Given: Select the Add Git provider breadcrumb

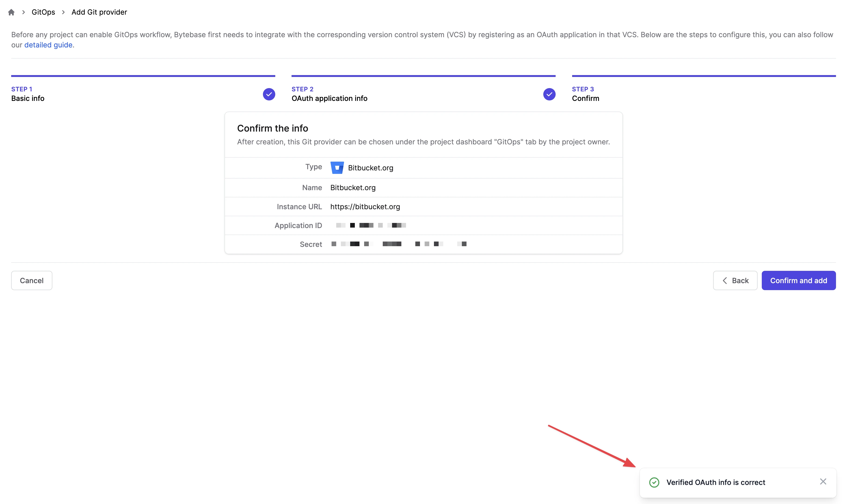Looking at the screenshot, I should pos(99,12).
